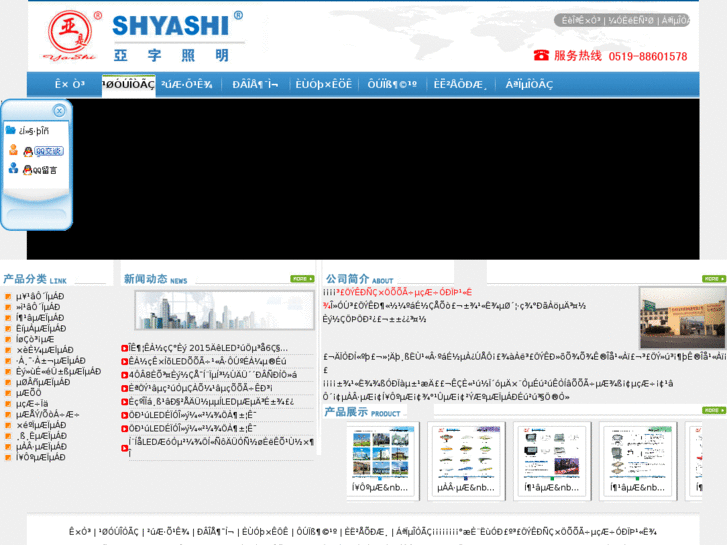
Task: Click red arrow beside news item starting '4ÔÂ8ÈÕ'
Action: [124, 375]
